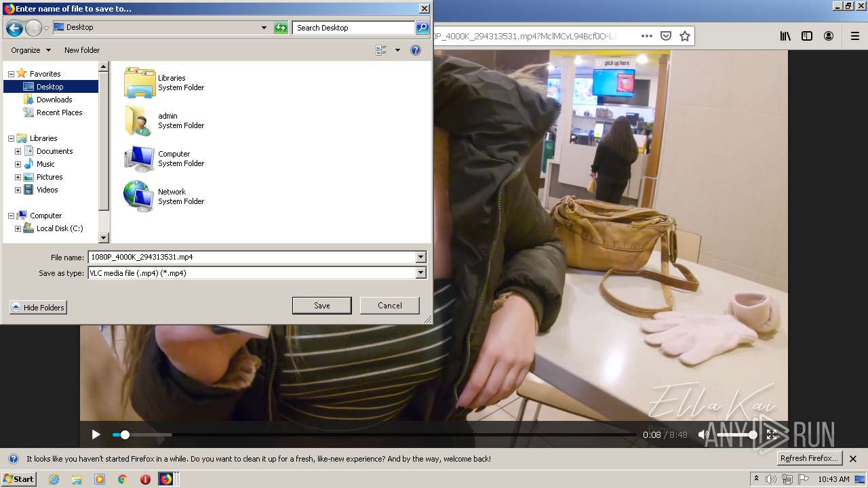Show hidden tray icons
This screenshot has height=488, width=868.
(757, 479)
